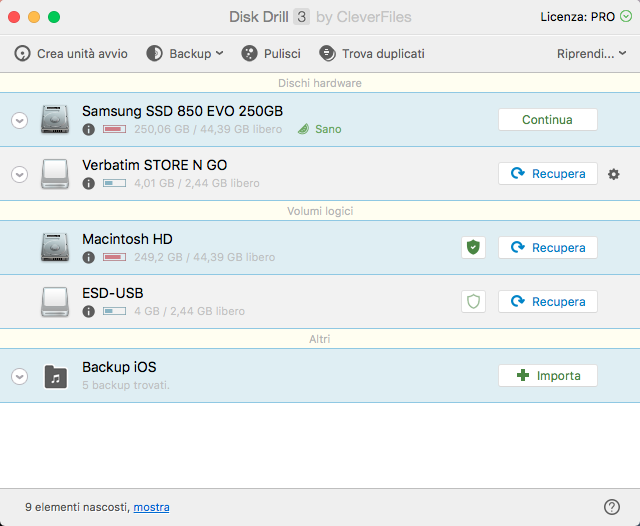
Task: Click the Verbatim STORE N GO drive icon
Action: pos(55,174)
